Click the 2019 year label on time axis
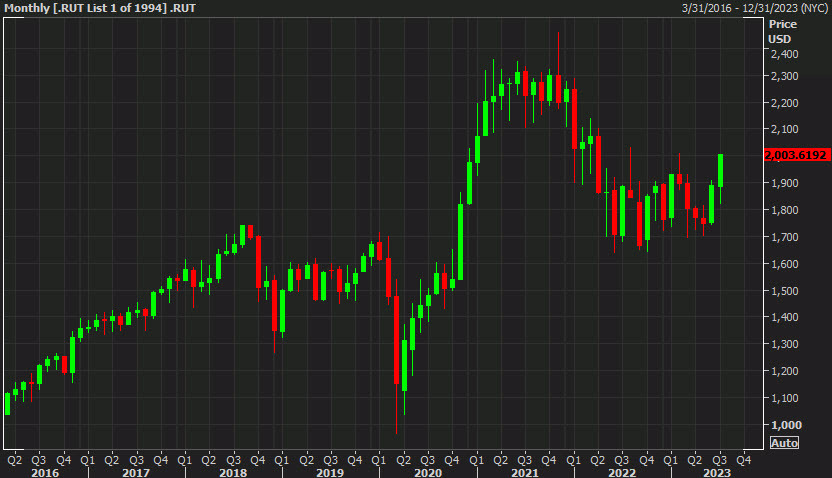 [330, 472]
